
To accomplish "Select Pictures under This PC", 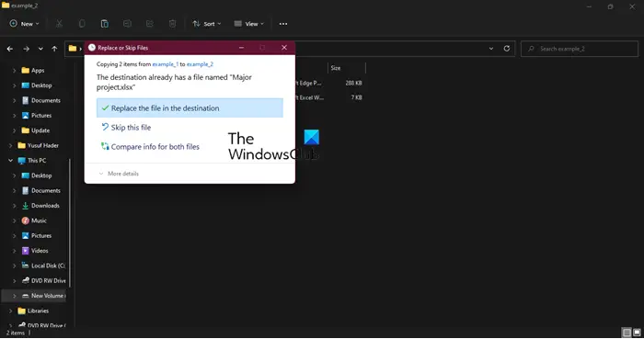I will click(x=41, y=236).
